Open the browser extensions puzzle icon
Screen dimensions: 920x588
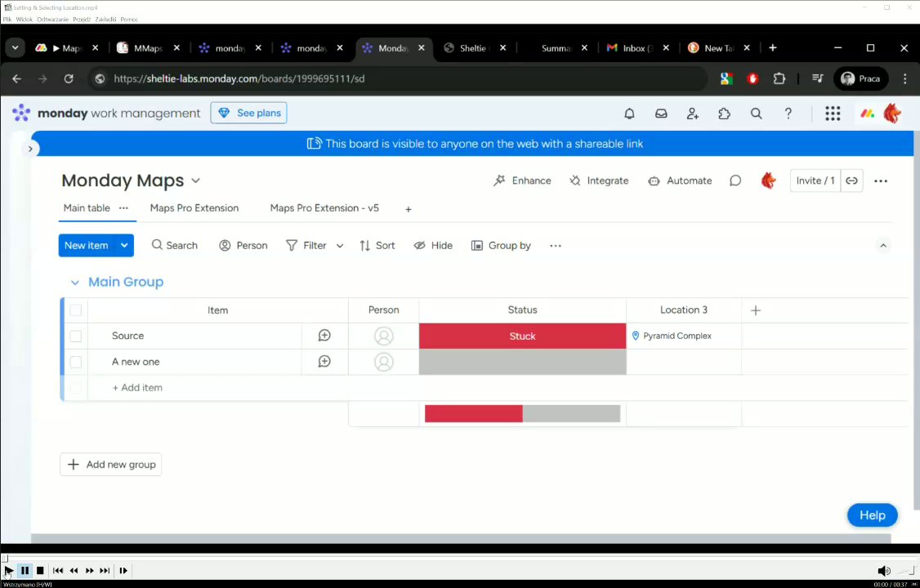pyautogui.click(x=779, y=78)
